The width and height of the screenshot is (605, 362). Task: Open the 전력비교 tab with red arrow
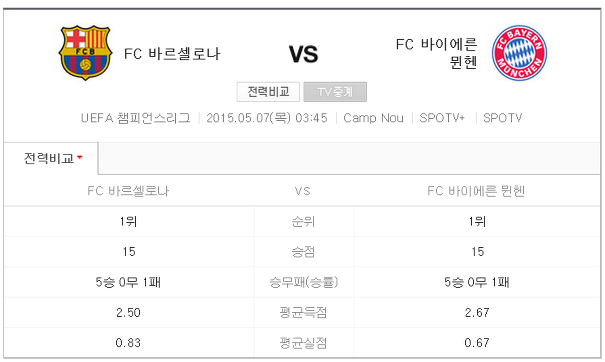point(51,158)
